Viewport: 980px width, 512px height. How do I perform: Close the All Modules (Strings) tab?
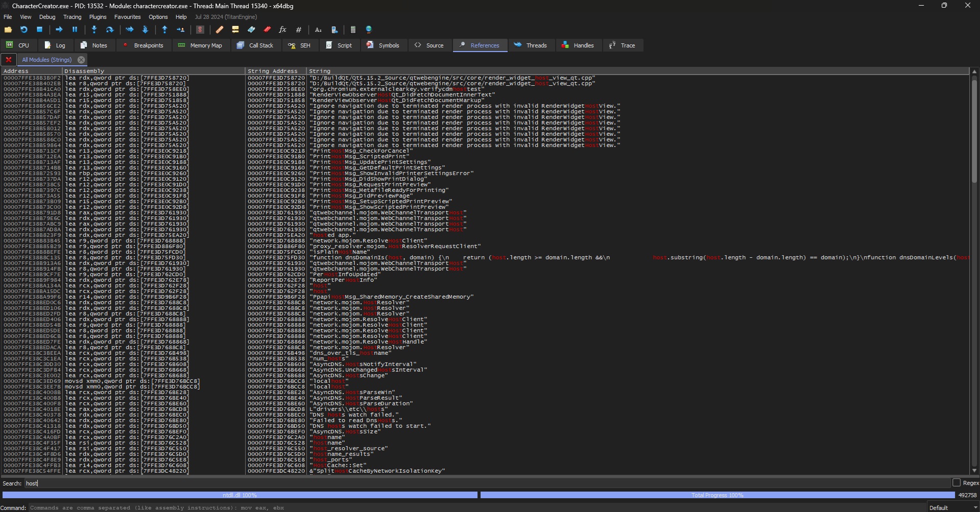(81, 59)
